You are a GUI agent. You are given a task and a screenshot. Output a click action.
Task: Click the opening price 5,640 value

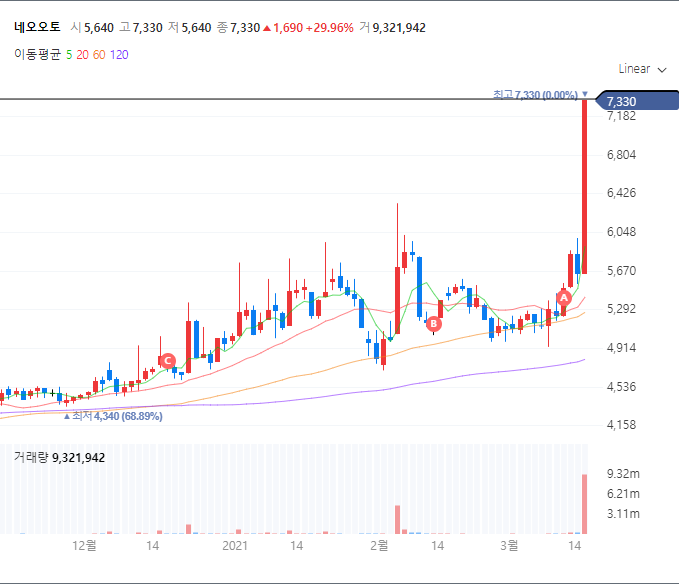pyautogui.click(x=99, y=28)
